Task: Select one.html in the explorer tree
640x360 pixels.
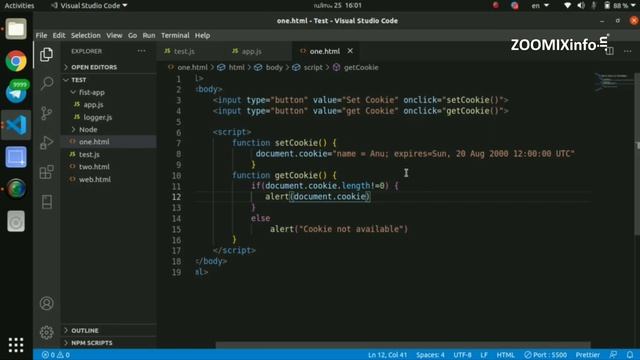Action: click(x=94, y=142)
